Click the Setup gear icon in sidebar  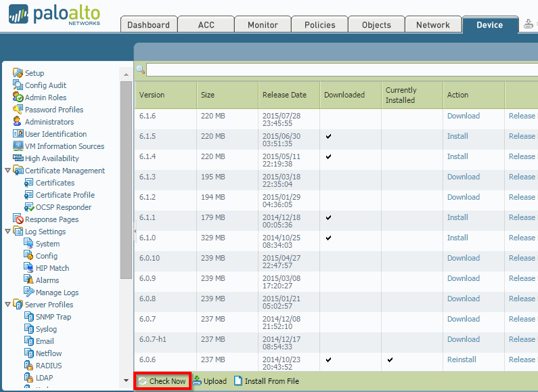click(18, 73)
